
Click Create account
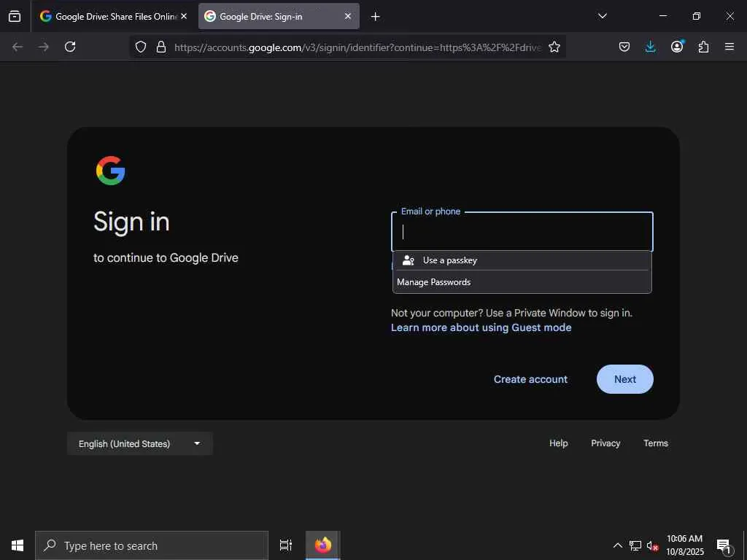tap(531, 379)
